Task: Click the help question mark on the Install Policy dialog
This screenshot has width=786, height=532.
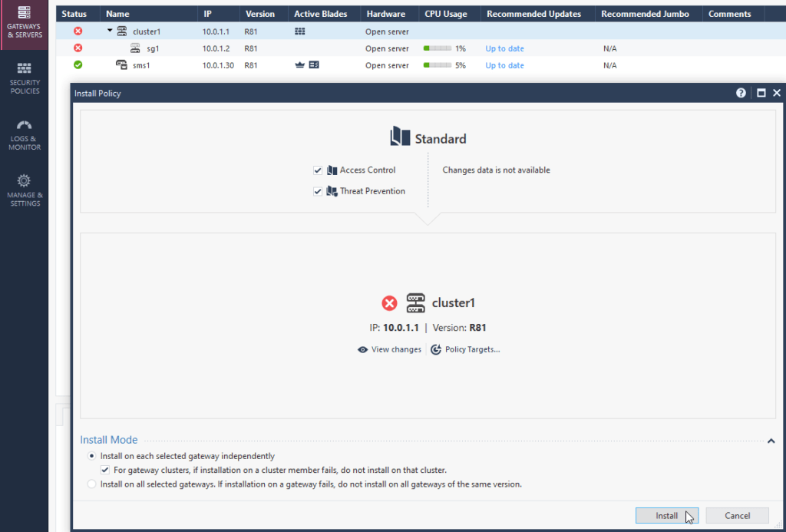Action: point(740,92)
